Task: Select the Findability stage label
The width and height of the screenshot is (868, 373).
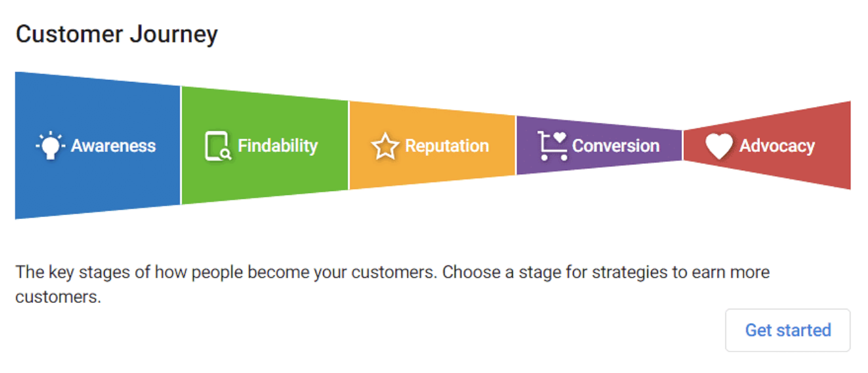Action: tap(278, 146)
